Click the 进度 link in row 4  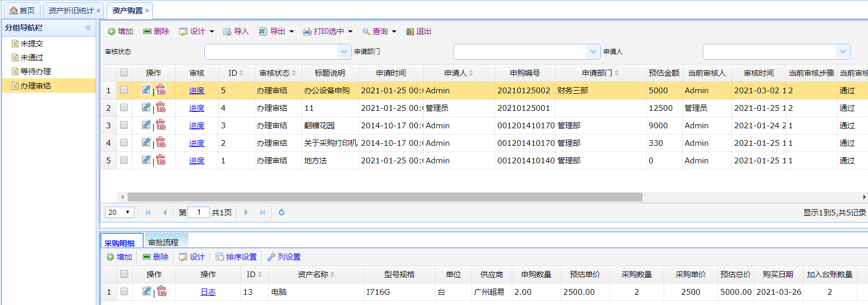(196, 143)
